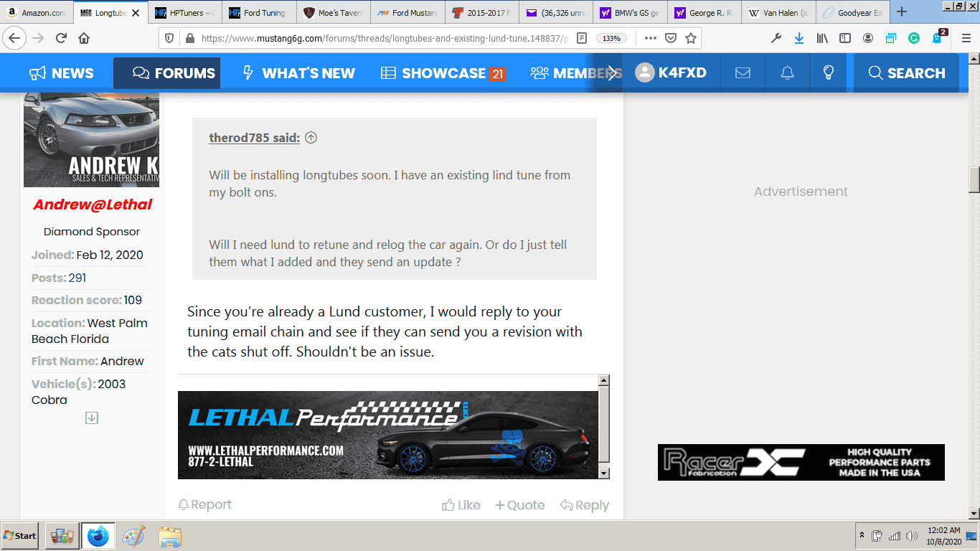The image size is (980, 551).
Task: Open the alerts bell icon
Action: click(x=787, y=73)
